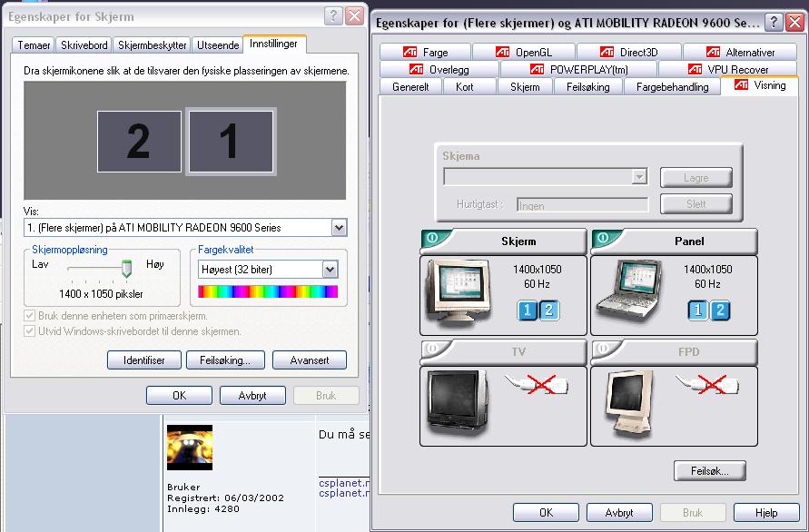Click the Skjermoppløsning slider handle
The height and width of the screenshot is (532, 809).
126,269
